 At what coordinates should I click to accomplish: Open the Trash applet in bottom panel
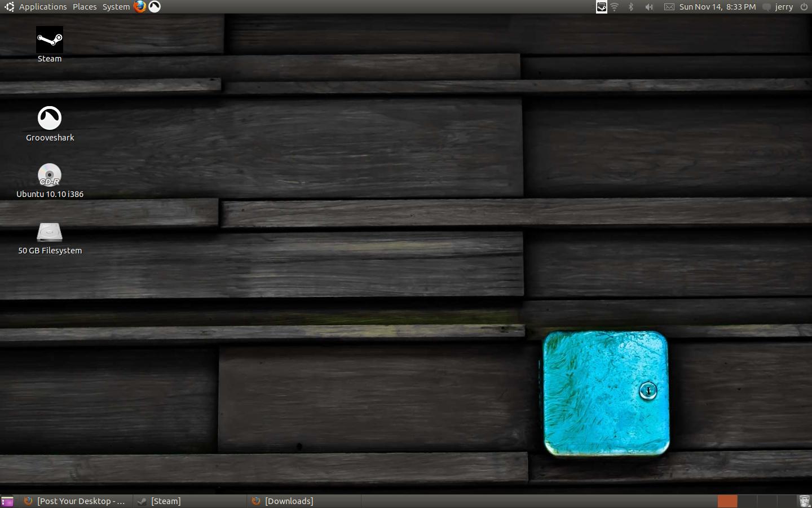(x=804, y=501)
